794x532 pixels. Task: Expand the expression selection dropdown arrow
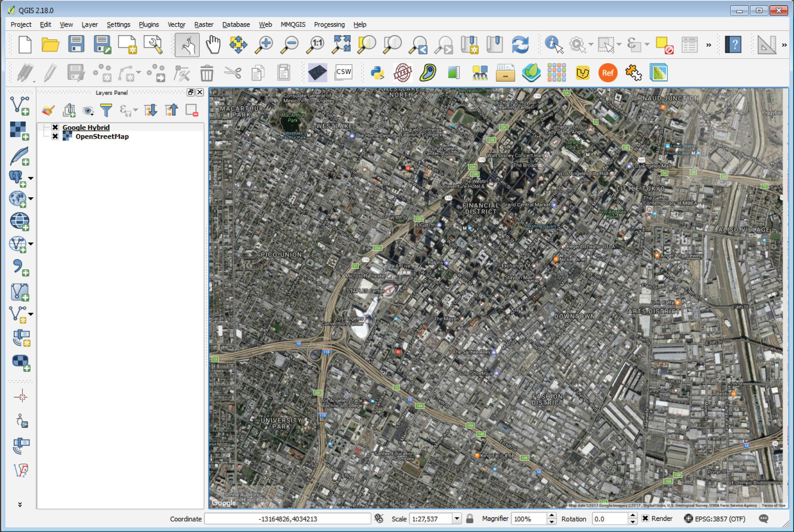tap(647, 45)
